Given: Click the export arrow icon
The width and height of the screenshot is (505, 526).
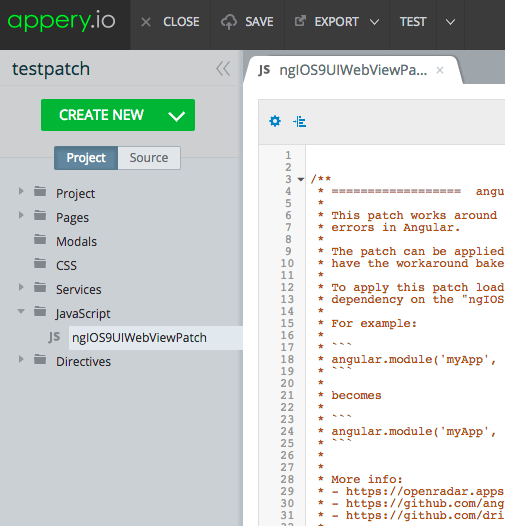Looking at the screenshot, I should tap(300, 21).
